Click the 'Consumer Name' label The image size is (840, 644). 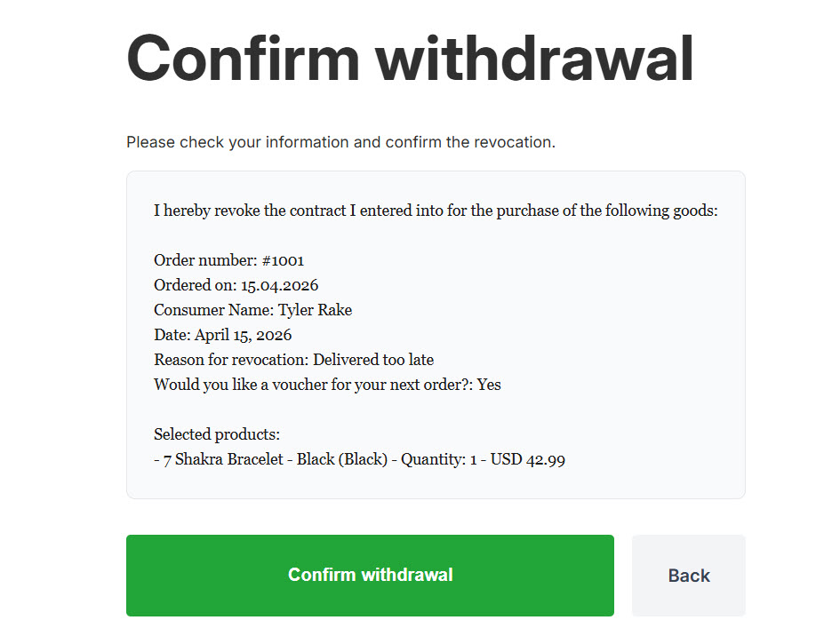(212, 310)
